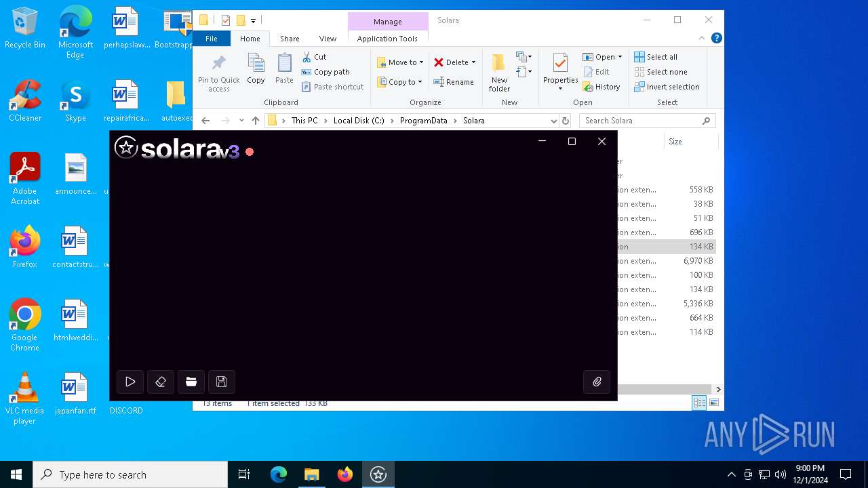
Task: Click the Solara attach paperclip button
Action: [597, 382]
